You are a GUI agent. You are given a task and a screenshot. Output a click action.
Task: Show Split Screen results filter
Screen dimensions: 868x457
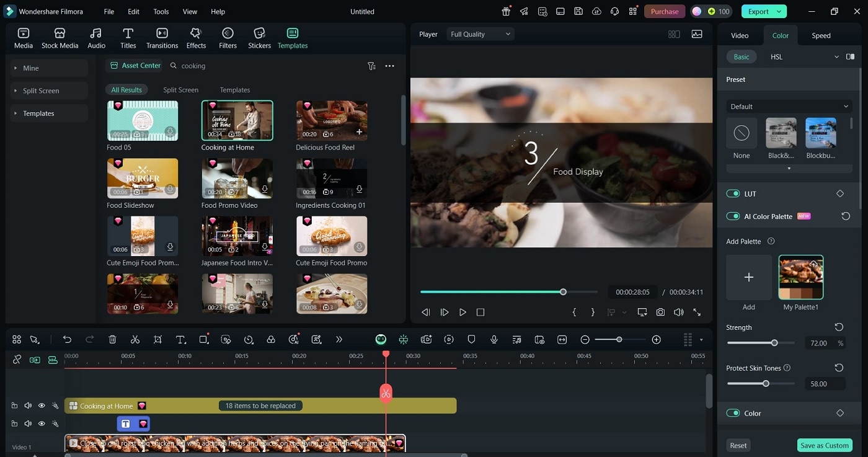coord(180,90)
